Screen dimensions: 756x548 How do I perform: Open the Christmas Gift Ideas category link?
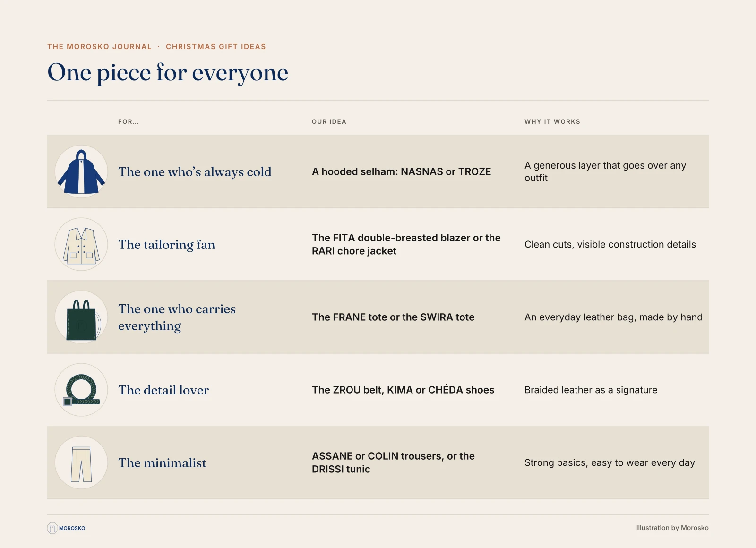click(x=216, y=47)
